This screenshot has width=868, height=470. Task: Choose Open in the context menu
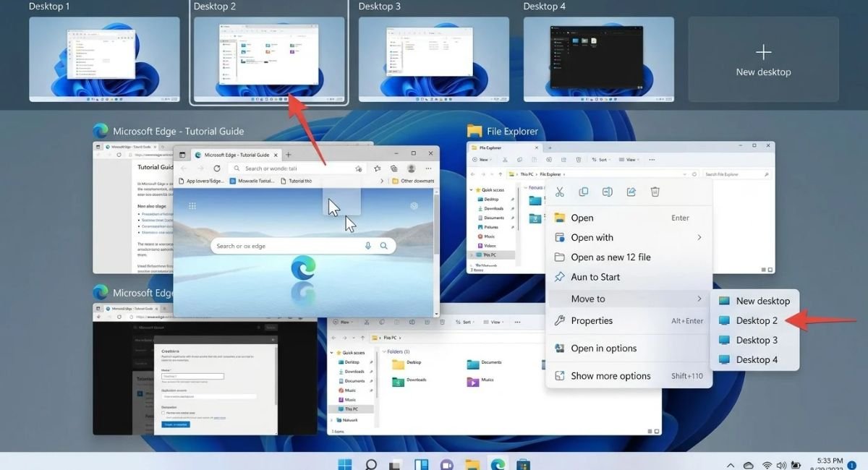click(629, 218)
